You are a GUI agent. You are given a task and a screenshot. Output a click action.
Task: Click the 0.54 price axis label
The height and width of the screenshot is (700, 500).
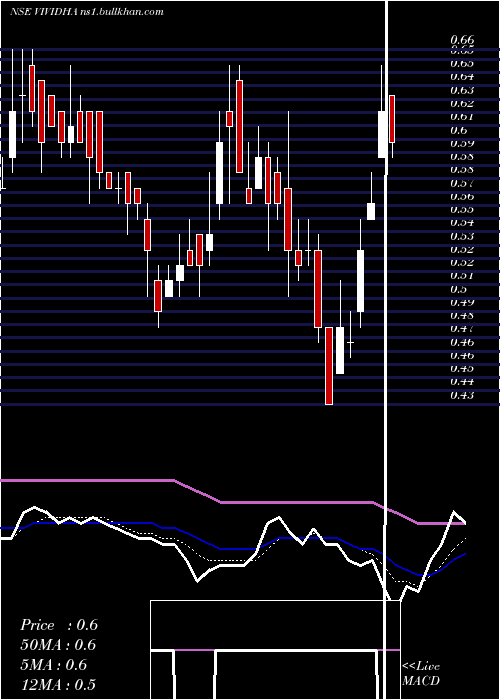(462, 222)
